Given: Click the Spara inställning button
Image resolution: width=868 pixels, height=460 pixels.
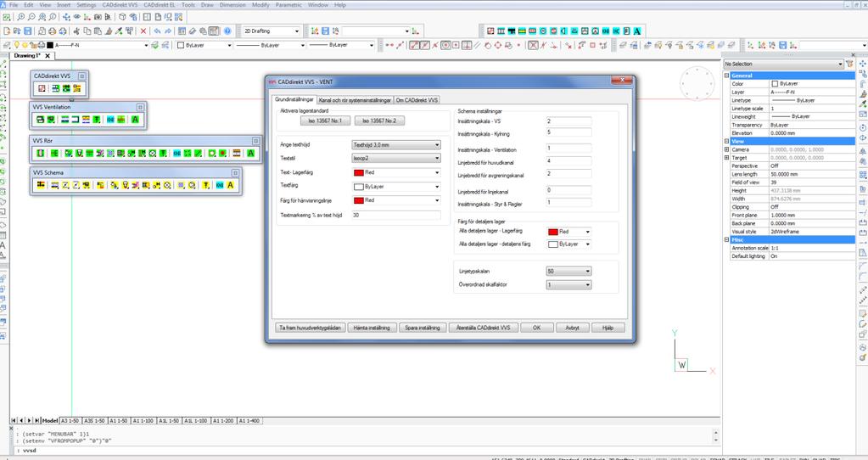Looking at the screenshot, I should pyautogui.click(x=423, y=328).
